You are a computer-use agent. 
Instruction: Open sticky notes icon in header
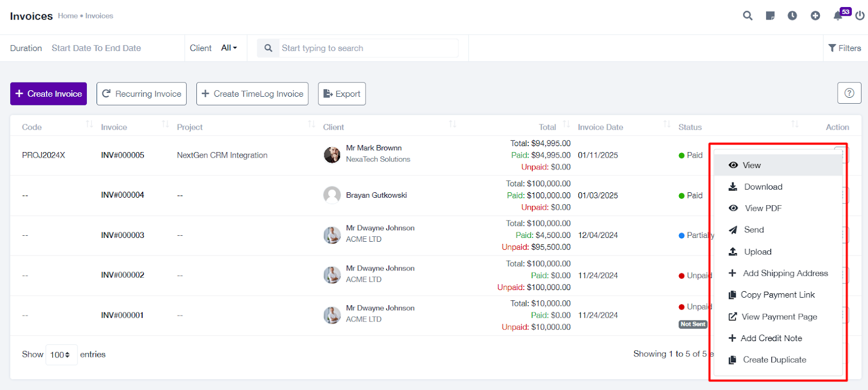pyautogui.click(x=770, y=16)
